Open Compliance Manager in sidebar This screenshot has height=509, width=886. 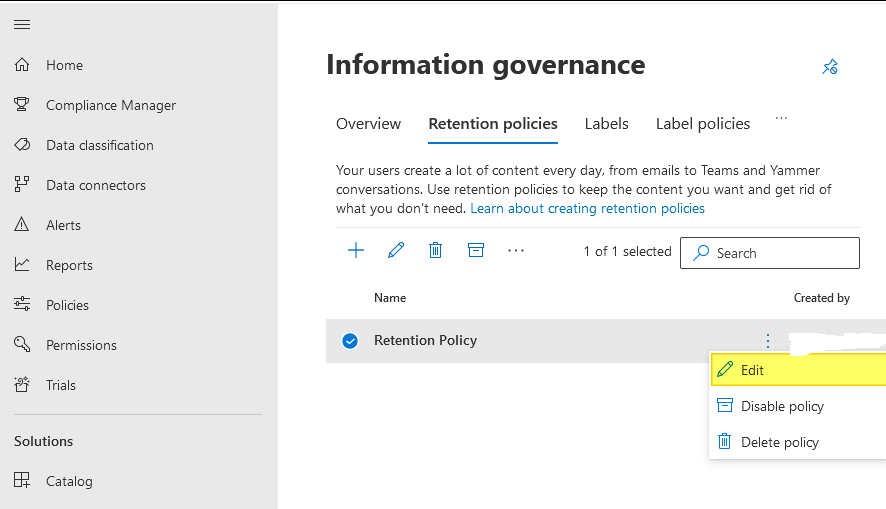[111, 105]
